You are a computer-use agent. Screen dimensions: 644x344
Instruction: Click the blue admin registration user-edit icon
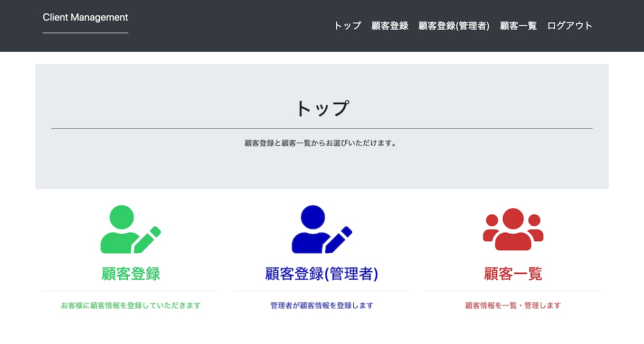322,230
